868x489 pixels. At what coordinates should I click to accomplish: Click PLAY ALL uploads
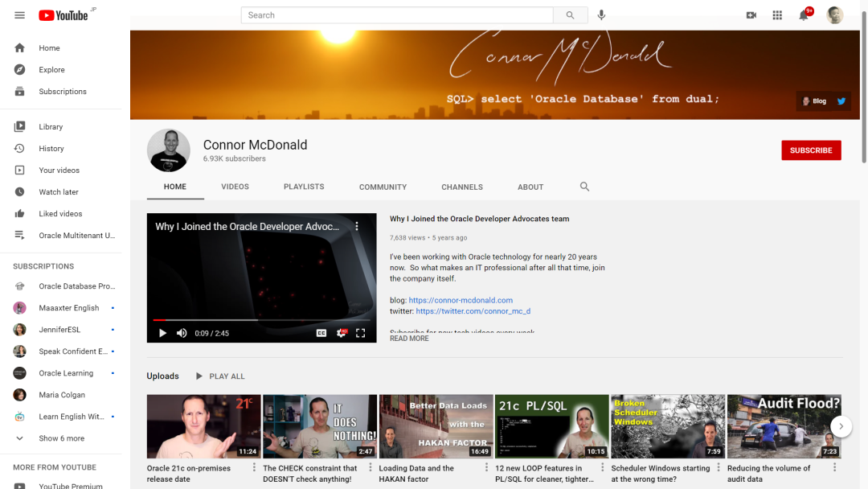coord(220,376)
